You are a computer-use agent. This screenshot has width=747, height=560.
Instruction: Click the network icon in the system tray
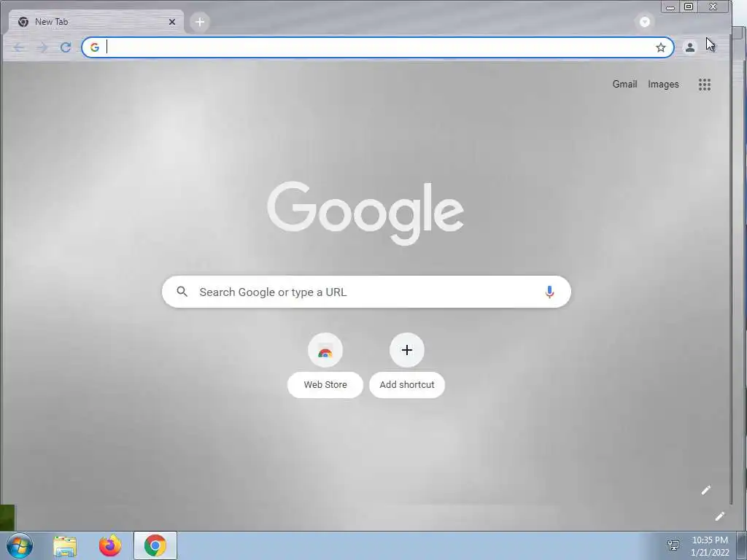673,545
